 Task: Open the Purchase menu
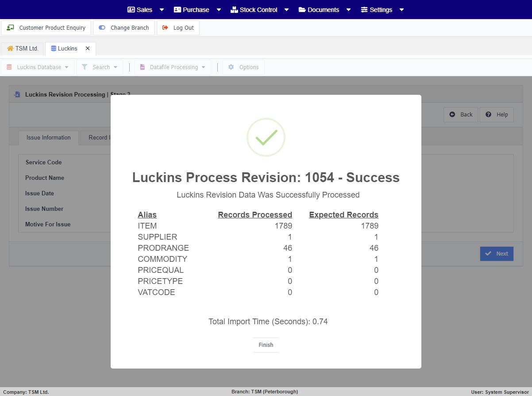point(197,10)
